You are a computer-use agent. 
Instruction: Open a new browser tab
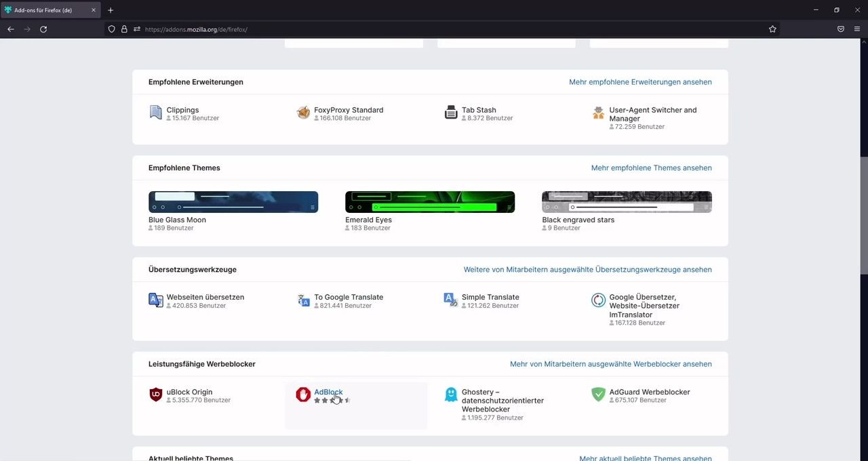[111, 10]
